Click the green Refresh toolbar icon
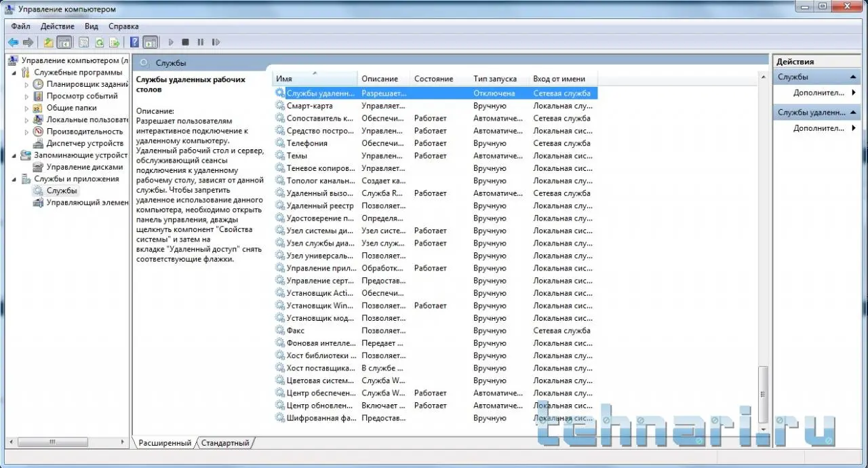 [x=99, y=42]
